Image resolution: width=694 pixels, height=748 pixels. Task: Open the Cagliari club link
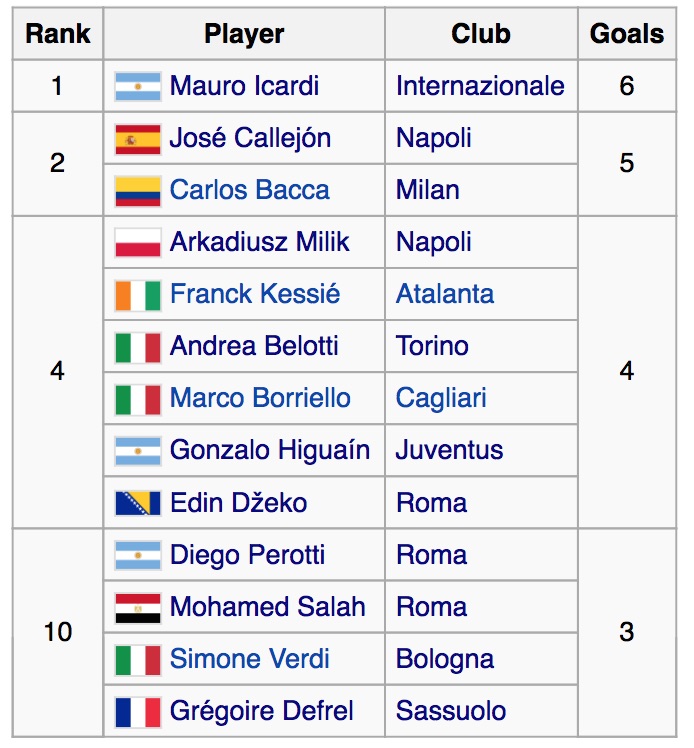point(441,399)
